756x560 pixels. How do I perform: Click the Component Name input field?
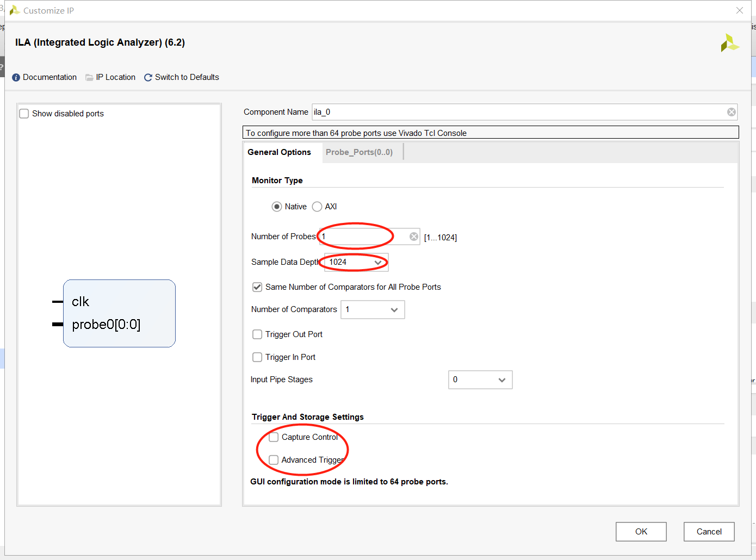pos(524,112)
